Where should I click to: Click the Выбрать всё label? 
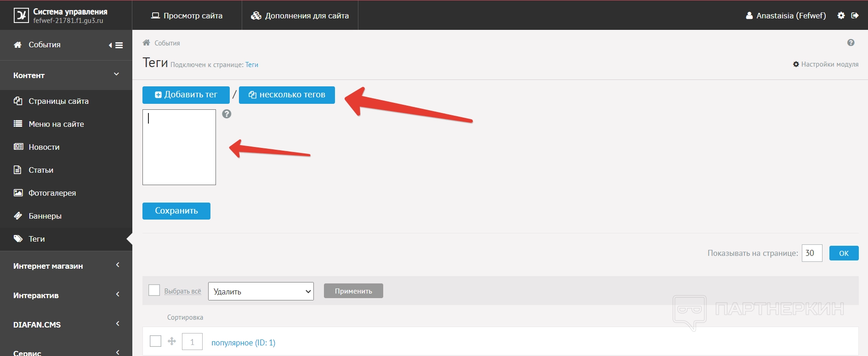(x=183, y=291)
